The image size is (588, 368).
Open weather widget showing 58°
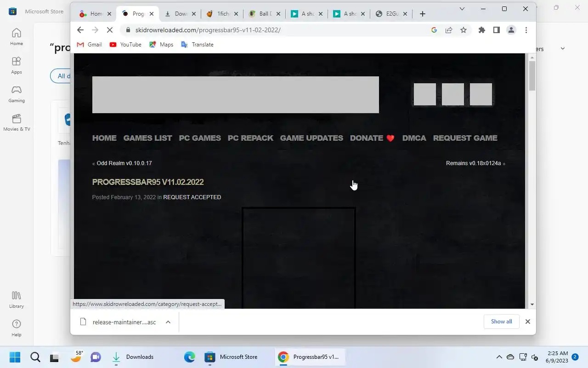(x=76, y=356)
